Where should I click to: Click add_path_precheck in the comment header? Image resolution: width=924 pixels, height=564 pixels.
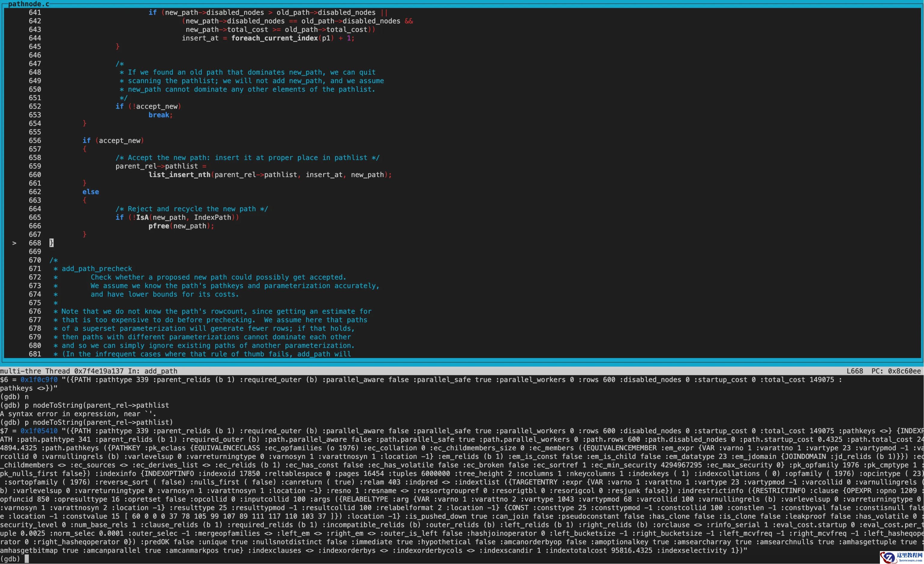click(x=97, y=268)
